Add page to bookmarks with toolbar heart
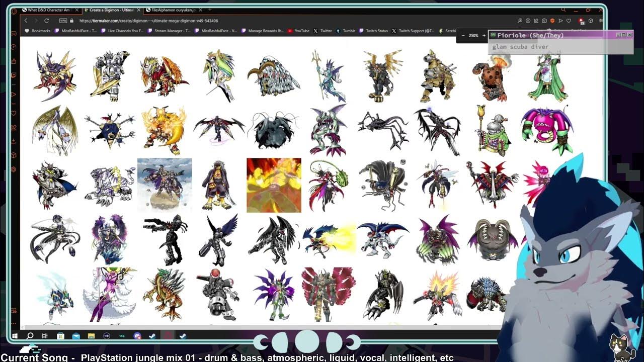Image resolution: width=644 pixels, height=362 pixels. click(x=569, y=21)
